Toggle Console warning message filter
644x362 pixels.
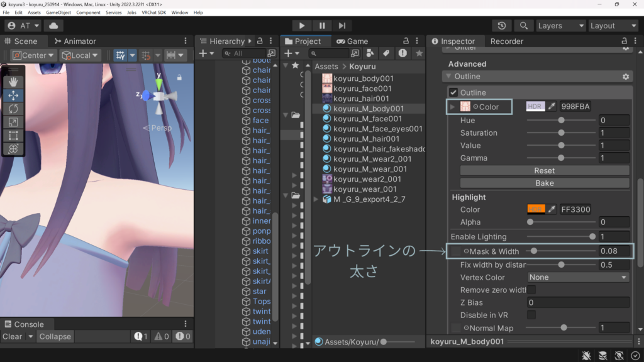(162, 337)
